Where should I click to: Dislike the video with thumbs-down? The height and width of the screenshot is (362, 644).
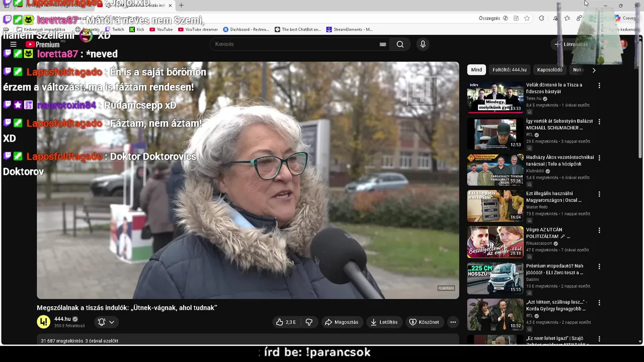(x=309, y=322)
